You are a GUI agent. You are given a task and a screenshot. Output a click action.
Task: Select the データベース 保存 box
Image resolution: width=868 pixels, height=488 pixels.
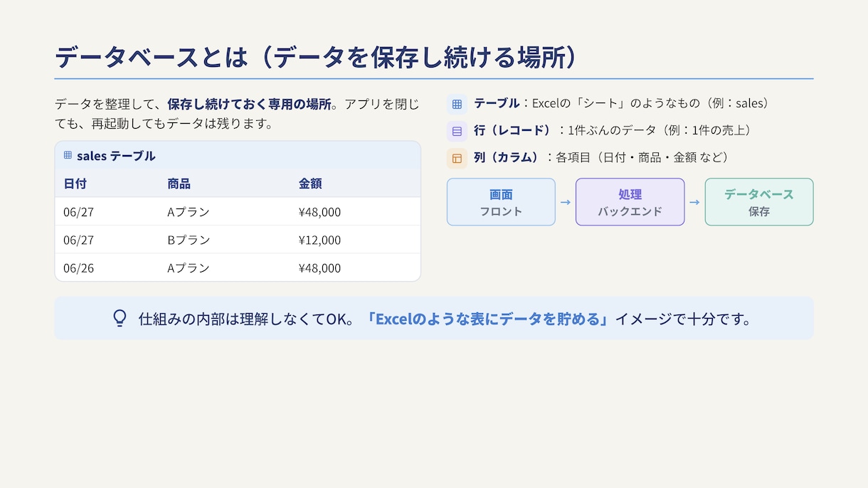759,202
